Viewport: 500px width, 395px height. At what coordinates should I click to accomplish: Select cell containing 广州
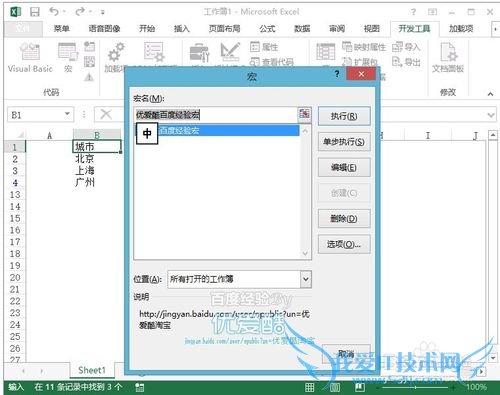pyautogui.click(x=97, y=182)
